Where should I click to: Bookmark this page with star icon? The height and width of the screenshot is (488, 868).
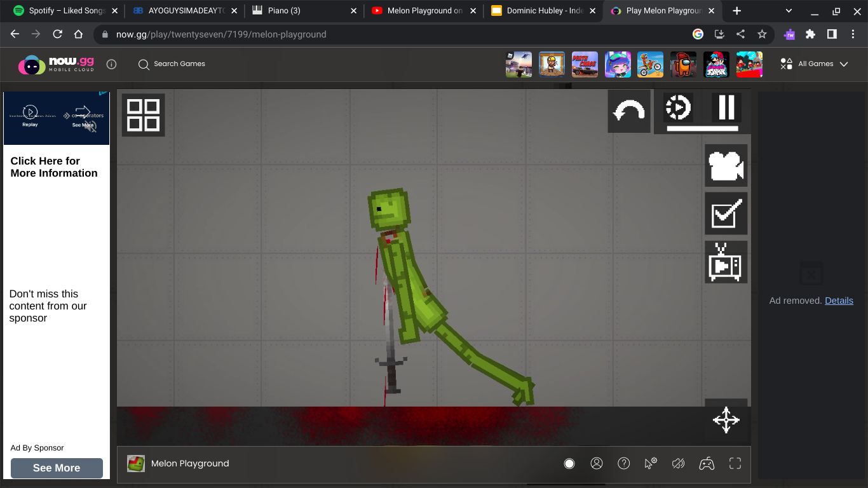[762, 34]
